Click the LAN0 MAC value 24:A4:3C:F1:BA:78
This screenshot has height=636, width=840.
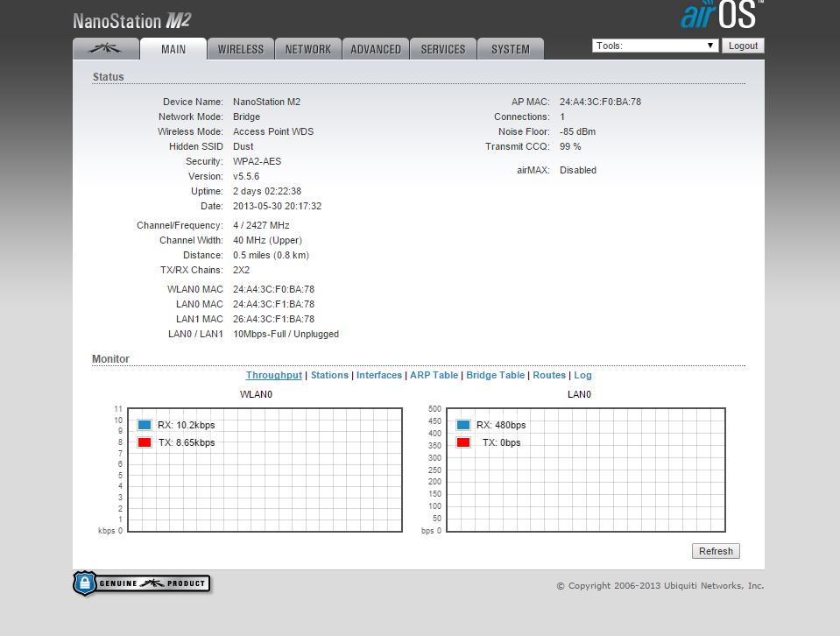click(273, 304)
